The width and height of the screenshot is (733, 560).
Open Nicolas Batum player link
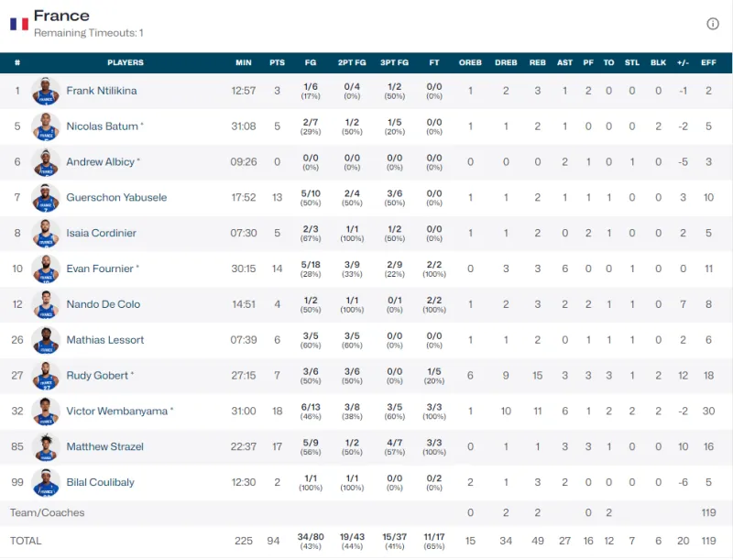[x=102, y=126]
